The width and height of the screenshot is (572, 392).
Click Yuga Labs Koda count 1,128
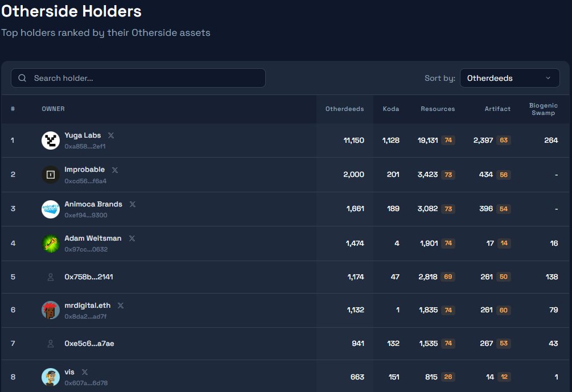[390, 141]
